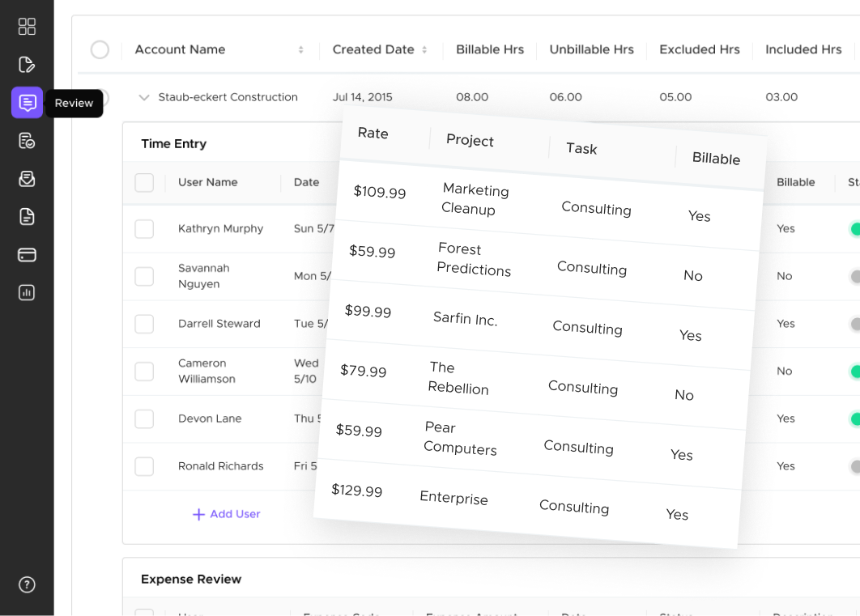Screen dimensions: 860x616
Task: Open the dashboard grid icon
Action: pyautogui.click(x=27, y=26)
